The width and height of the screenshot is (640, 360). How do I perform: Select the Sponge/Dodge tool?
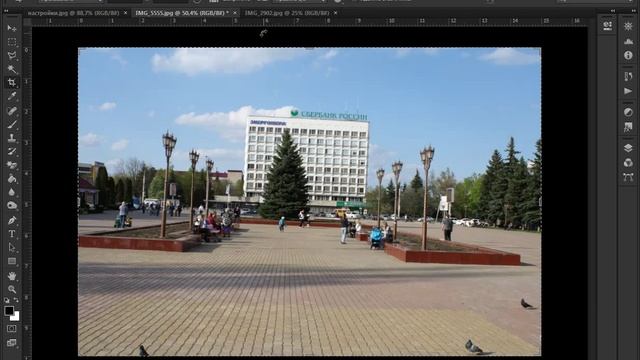click(x=12, y=206)
